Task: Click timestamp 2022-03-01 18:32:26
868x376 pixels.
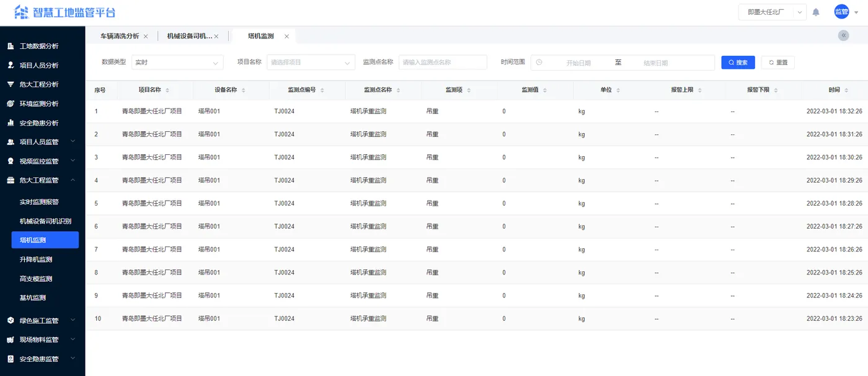Action: click(835, 111)
